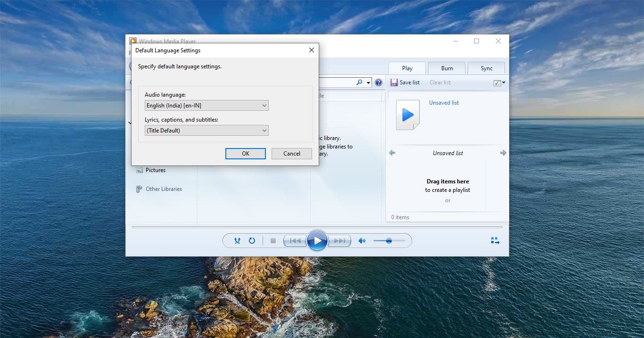Cancel the Default Language Settings dialog
644x338 pixels.
point(291,153)
